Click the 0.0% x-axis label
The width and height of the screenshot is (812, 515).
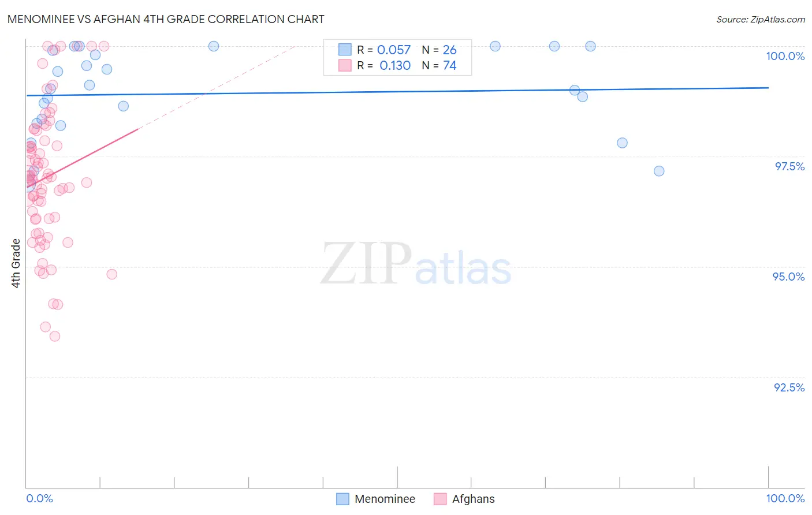[39, 498]
